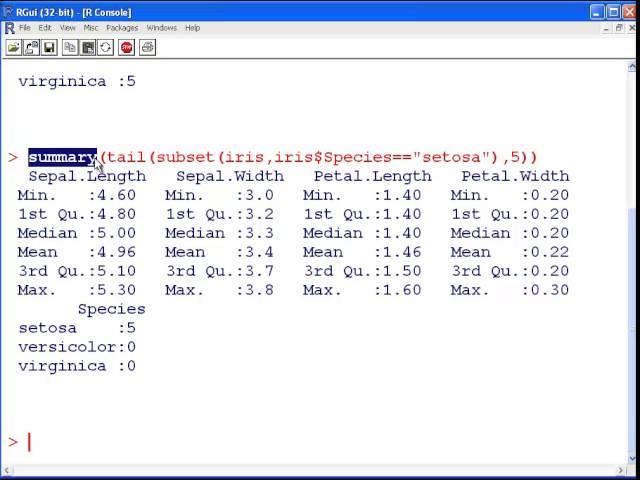
Task: Click the Species column header
Action: click(111, 309)
